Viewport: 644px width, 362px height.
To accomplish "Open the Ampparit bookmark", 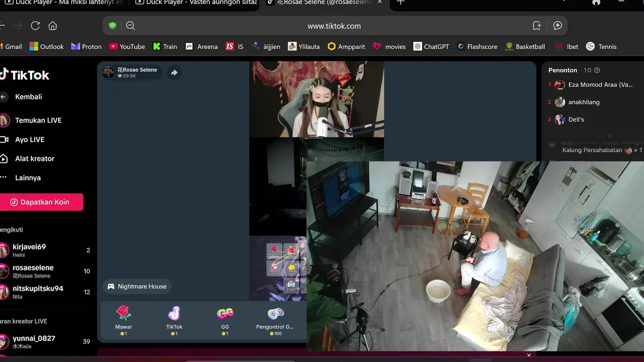I will click(x=346, y=46).
